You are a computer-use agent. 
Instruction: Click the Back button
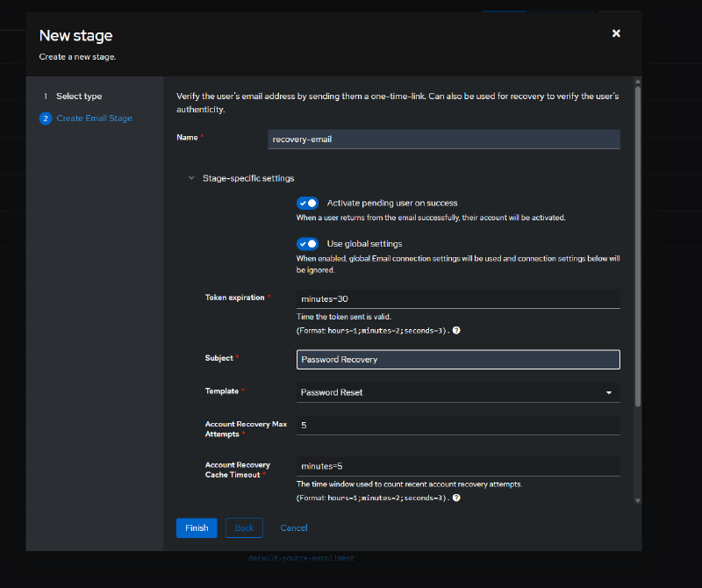244,528
